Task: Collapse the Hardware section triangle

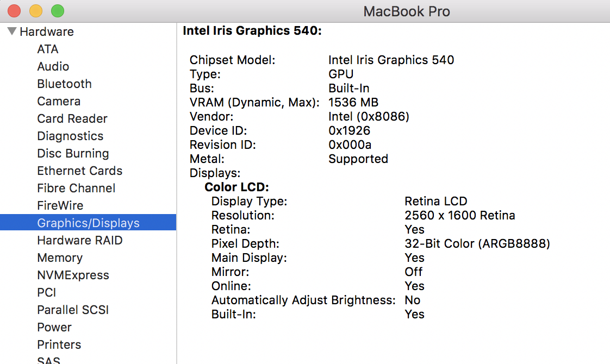Action: [11, 31]
